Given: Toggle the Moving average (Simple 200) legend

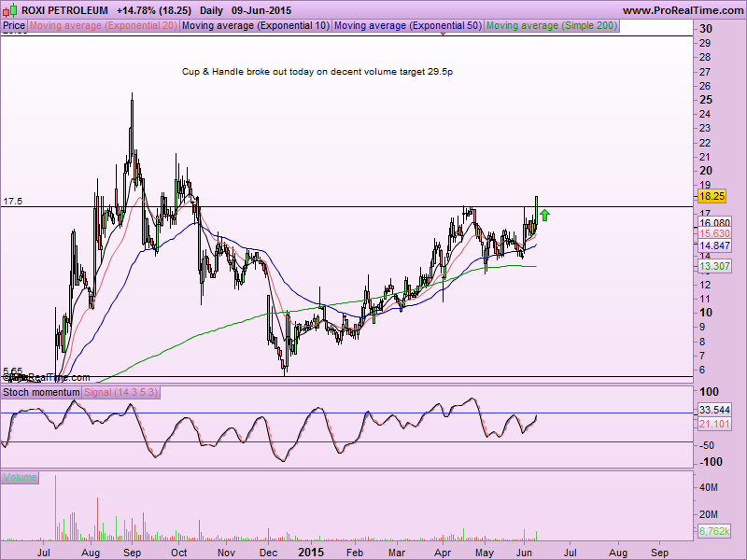Looking at the screenshot, I should point(551,26).
